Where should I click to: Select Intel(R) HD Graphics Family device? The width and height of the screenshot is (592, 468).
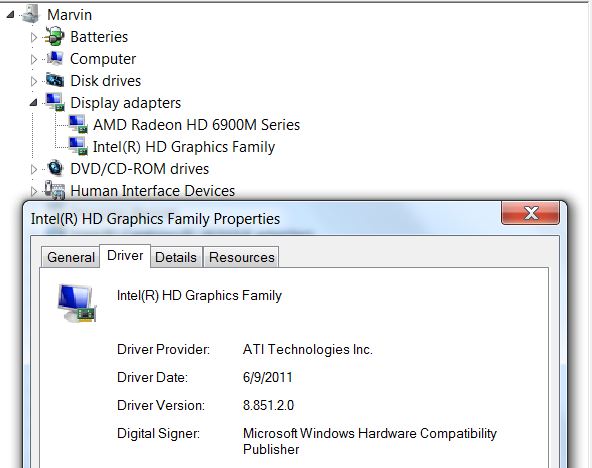tap(184, 147)
